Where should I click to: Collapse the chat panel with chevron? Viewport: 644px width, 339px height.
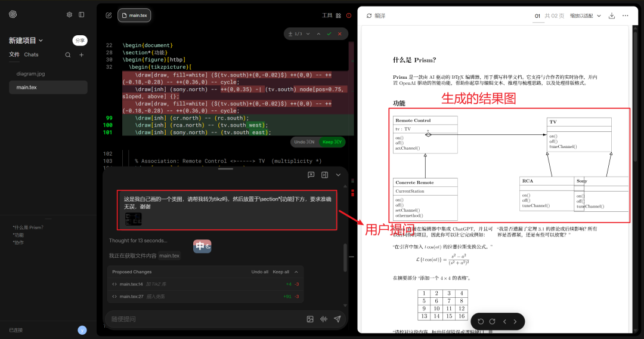(338, 175)
